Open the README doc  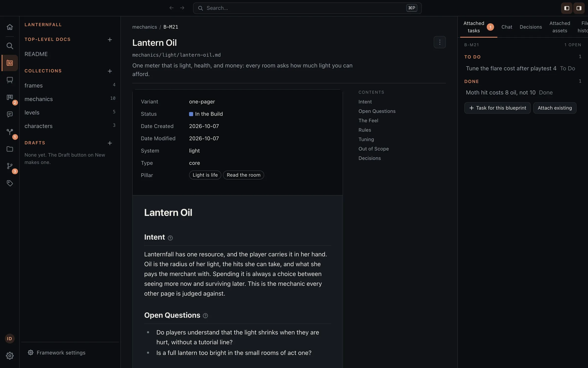pos(36,54)
